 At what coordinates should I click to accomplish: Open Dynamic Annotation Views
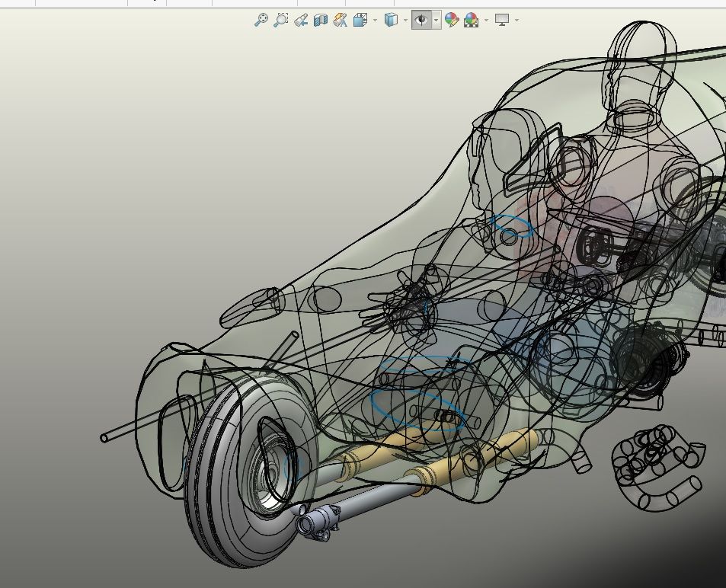[341, 21]
